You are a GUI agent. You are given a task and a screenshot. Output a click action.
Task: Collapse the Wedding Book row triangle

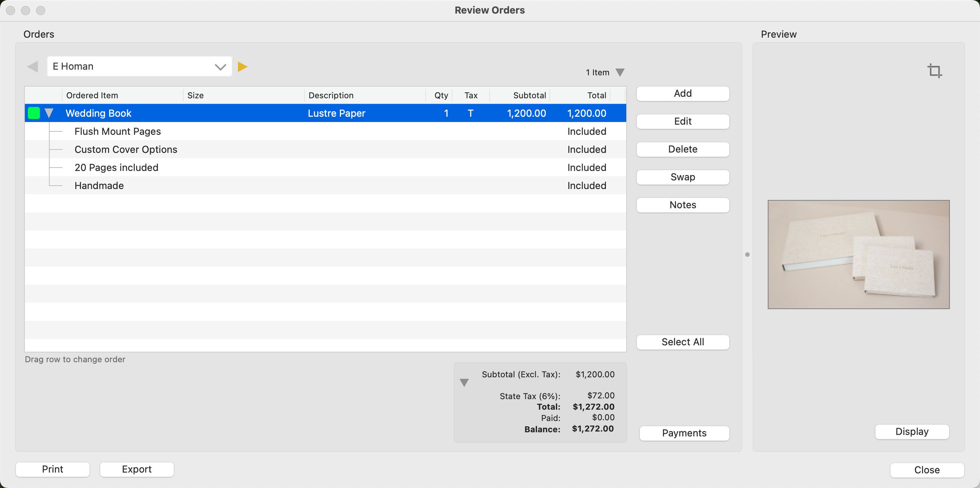coord(49,113)
